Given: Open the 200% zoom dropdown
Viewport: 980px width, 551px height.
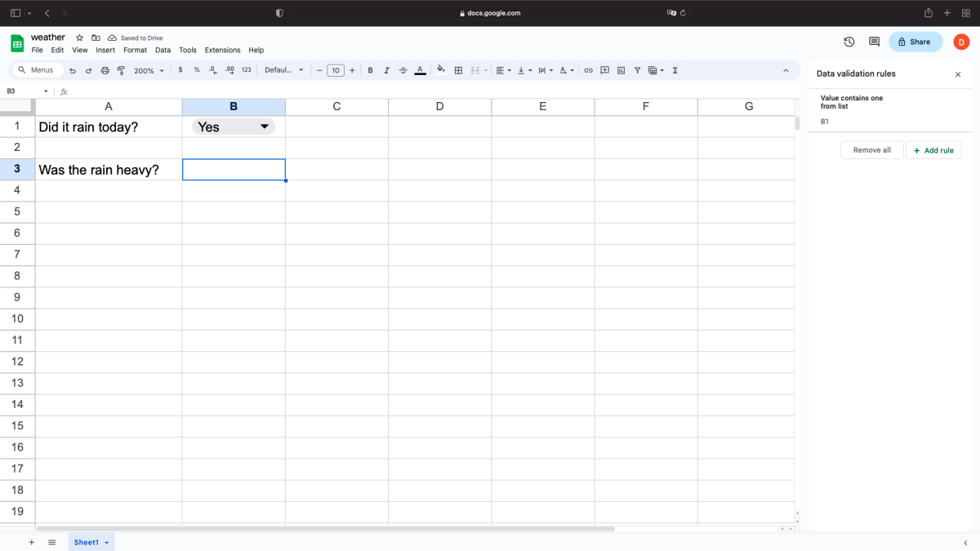Looking at the screenshot, I should 149,71.
